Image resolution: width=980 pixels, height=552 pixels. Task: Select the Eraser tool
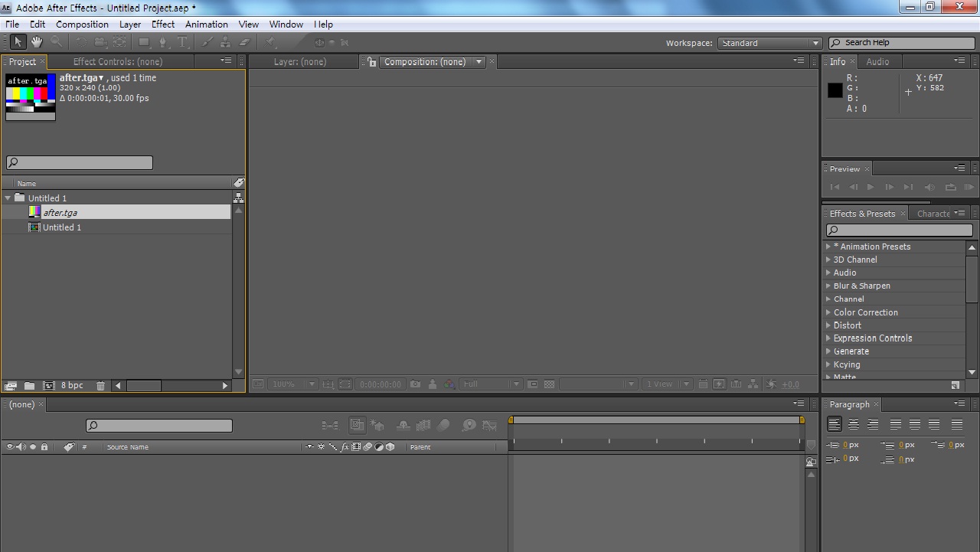(245, 42)
